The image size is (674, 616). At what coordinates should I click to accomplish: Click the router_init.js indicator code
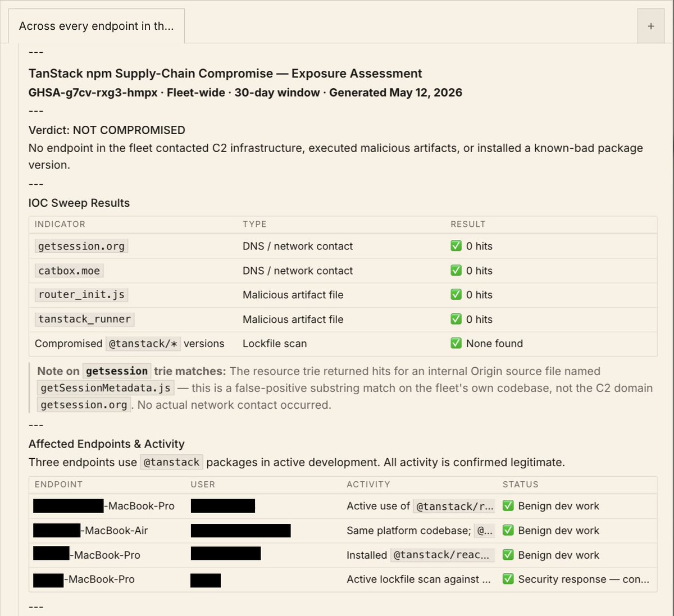(x=81, y=295)
